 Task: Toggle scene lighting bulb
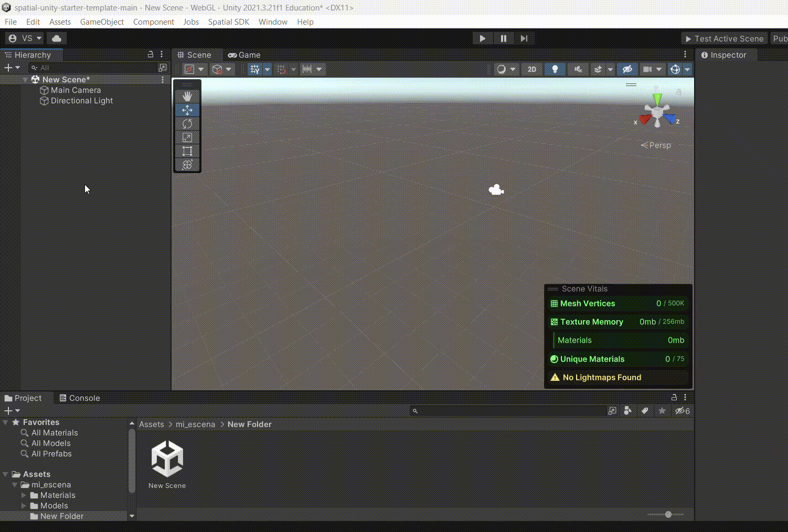click(555, 69)
